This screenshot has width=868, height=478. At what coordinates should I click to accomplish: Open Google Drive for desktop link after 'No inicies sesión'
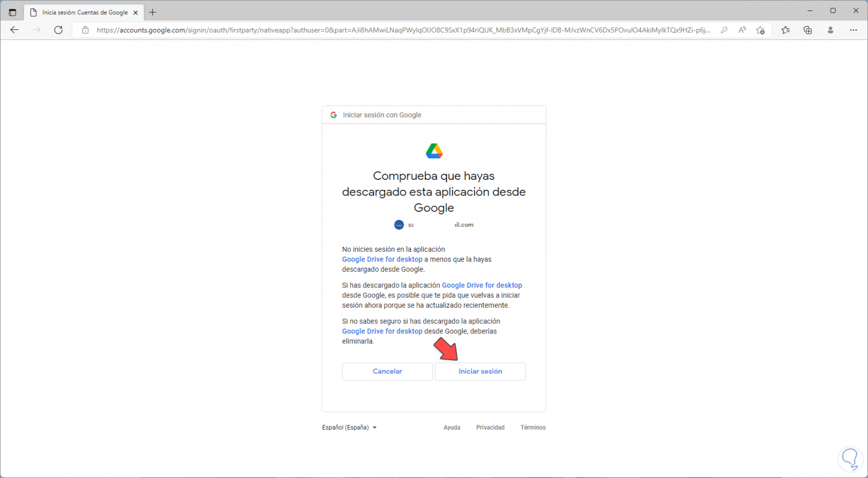point(382,259)
